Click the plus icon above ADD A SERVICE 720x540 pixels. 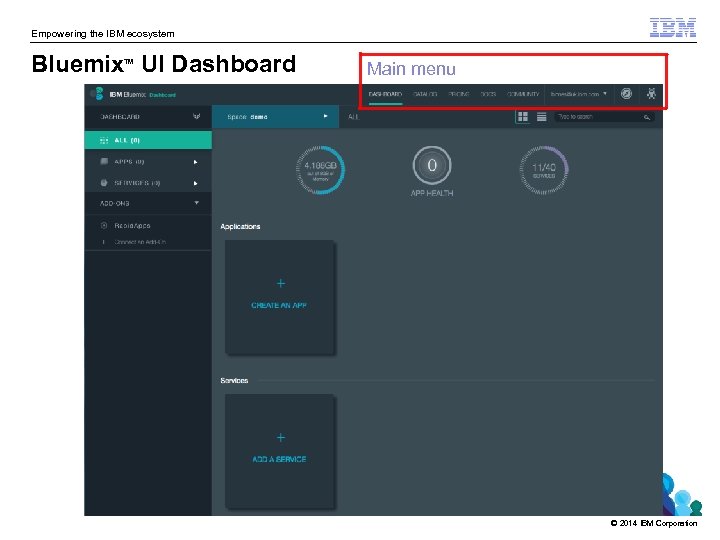coord(281,438)
